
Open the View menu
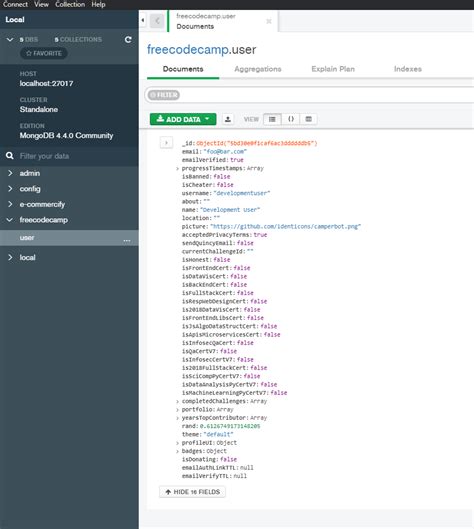(41, 4)
